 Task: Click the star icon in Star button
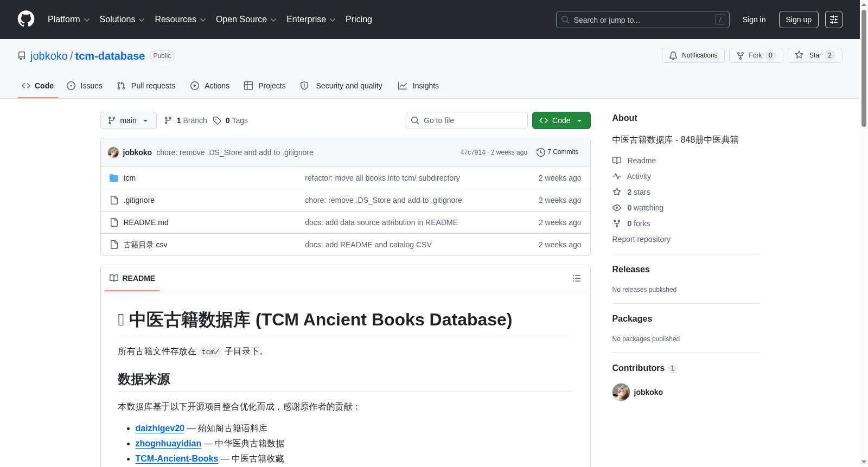pyautogui.click(x=799, y=55)
